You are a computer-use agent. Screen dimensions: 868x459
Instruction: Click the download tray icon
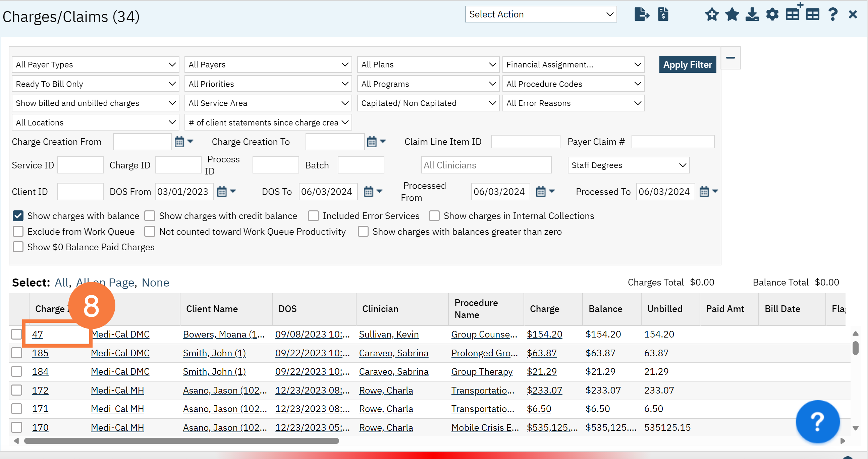[752, 14]
